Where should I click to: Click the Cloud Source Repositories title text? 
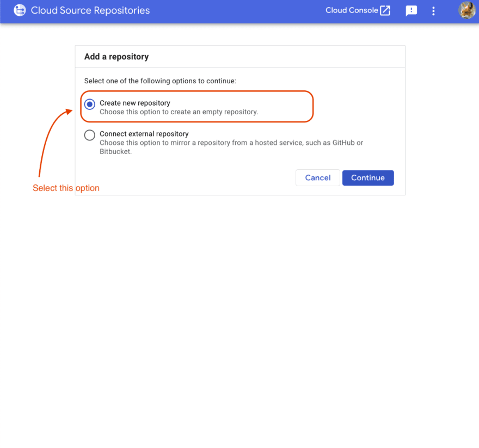[90, 10]
